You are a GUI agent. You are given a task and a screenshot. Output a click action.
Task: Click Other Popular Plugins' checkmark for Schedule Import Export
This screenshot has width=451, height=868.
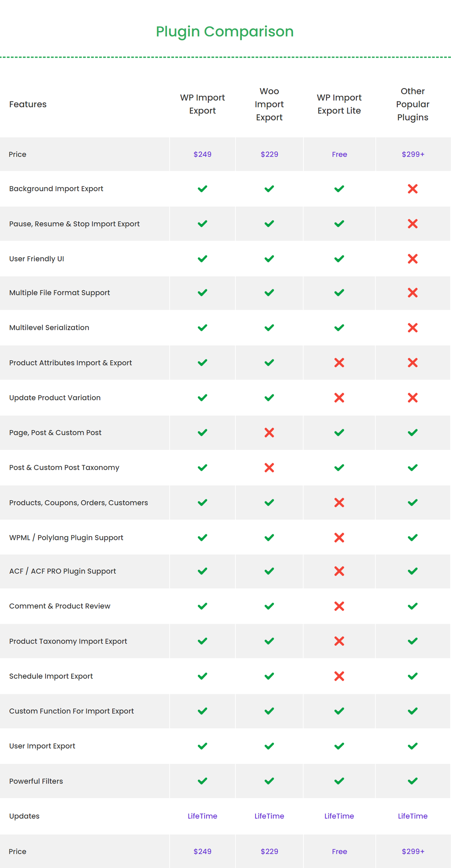(x=412, y=676)
